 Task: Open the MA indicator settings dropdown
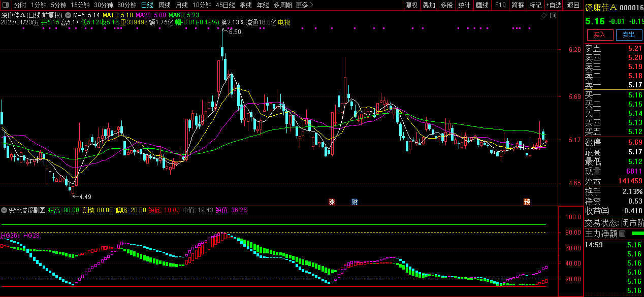(x=68, y=15)
